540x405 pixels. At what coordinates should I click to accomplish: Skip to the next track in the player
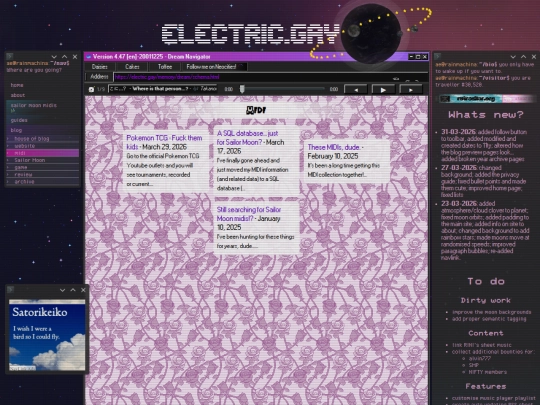pyautogui.click(x=411, y=90)
